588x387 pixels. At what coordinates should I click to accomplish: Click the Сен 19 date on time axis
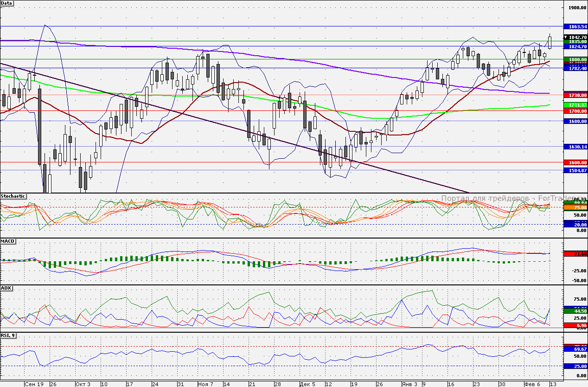pyautogui.click(x=34, y=384)
